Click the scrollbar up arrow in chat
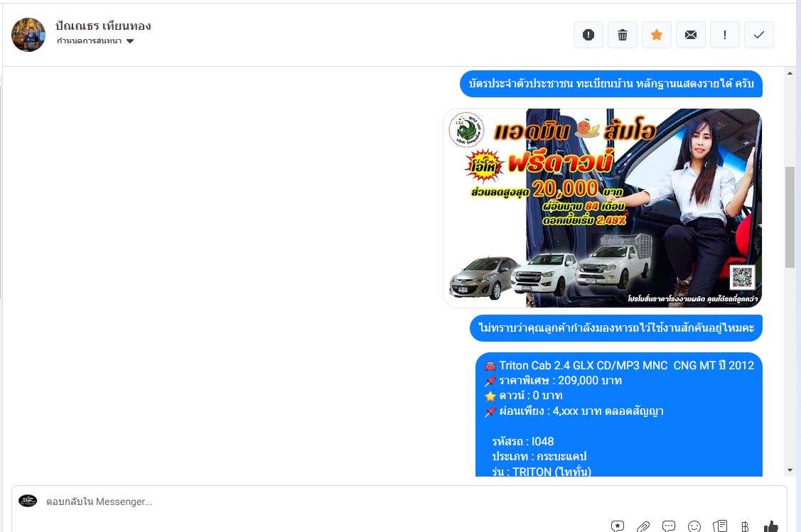The width and height of the screenshot is (801, 532). click(790, 74)
